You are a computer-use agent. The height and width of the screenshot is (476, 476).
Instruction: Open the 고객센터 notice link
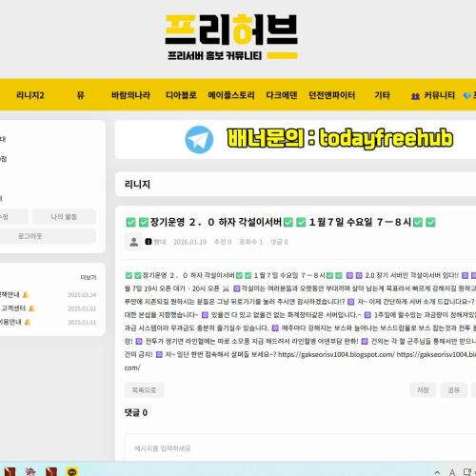pyautogui.click(x=13, y=308)
